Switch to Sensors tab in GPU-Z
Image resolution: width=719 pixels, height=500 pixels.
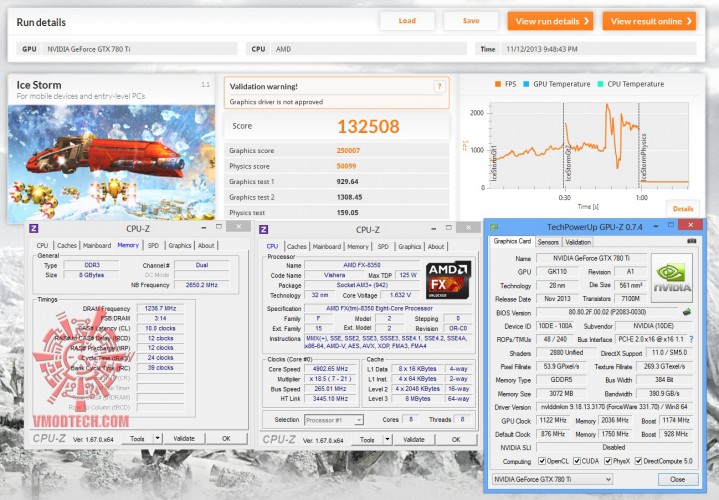(x=548, y=242)
